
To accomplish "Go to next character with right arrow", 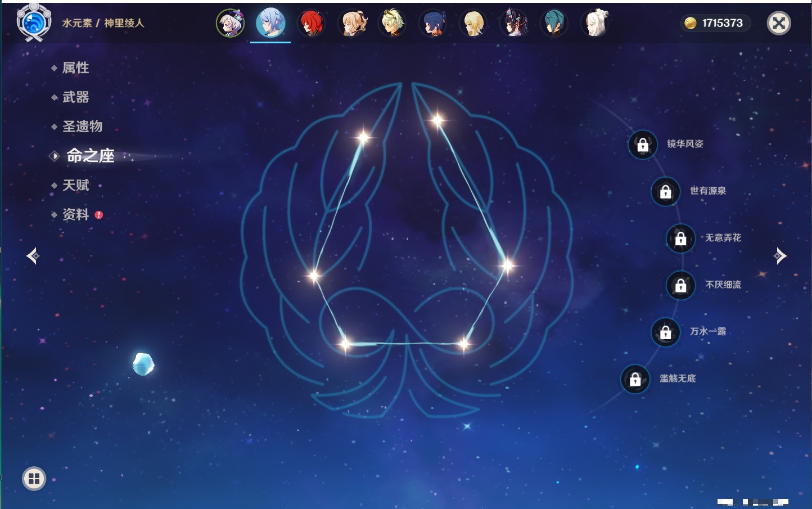I will [780, 256].
